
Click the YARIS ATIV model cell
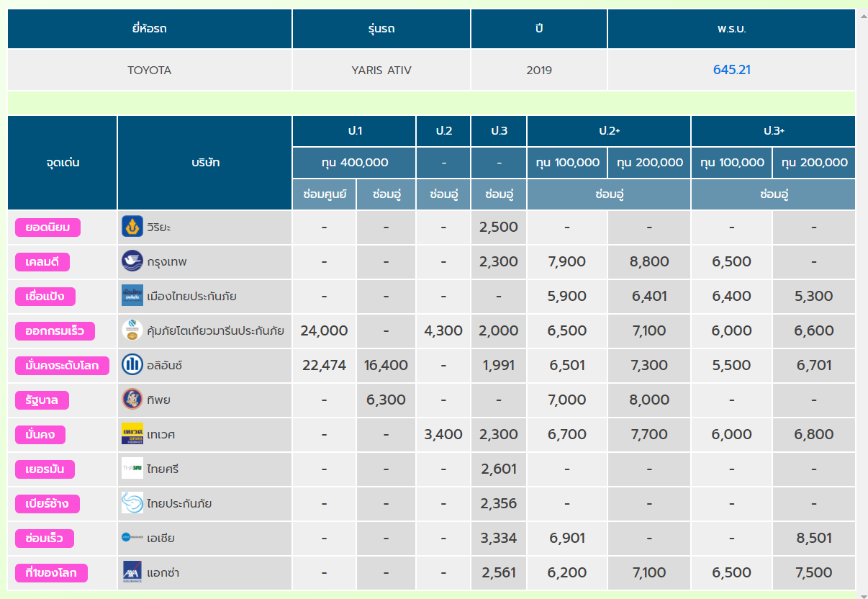point(381,70)
